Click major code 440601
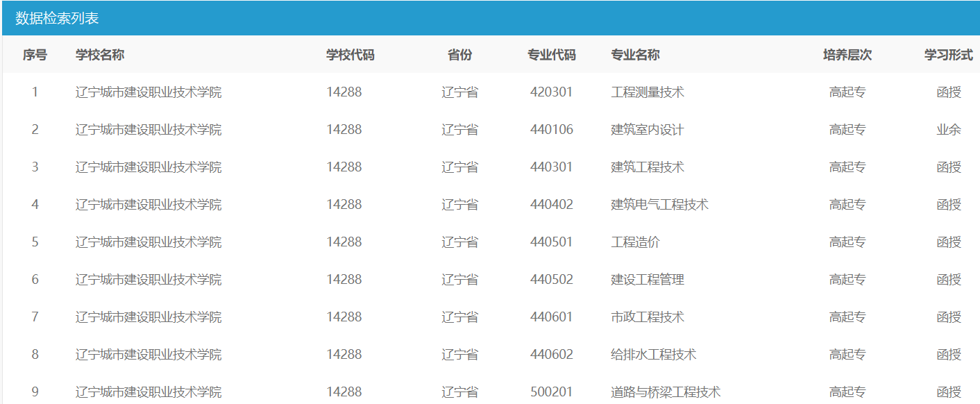 [x=552, y=317]
